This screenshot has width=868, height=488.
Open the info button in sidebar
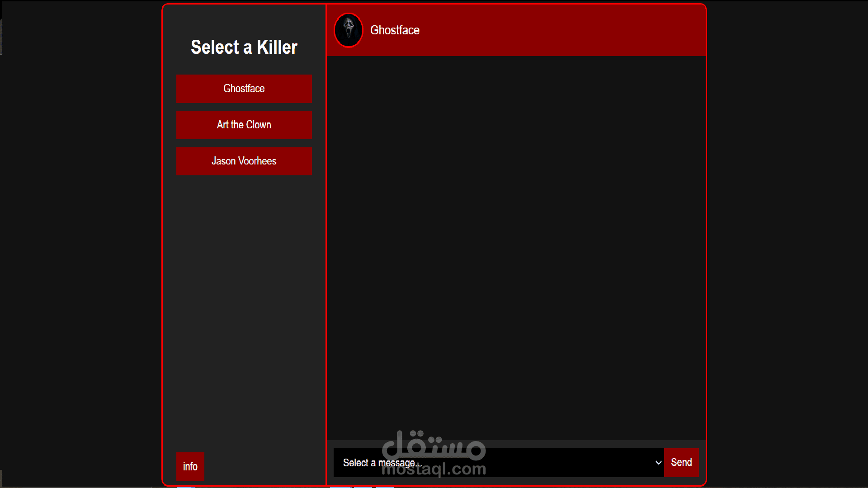coord(190,467)
